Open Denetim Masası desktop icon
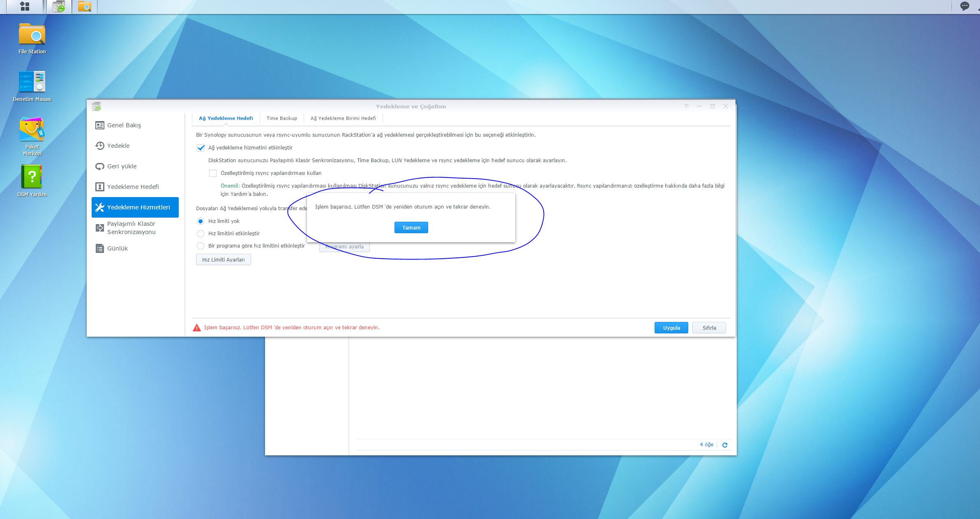This screenshot has height=519, width=980. [x=32, y=82]
